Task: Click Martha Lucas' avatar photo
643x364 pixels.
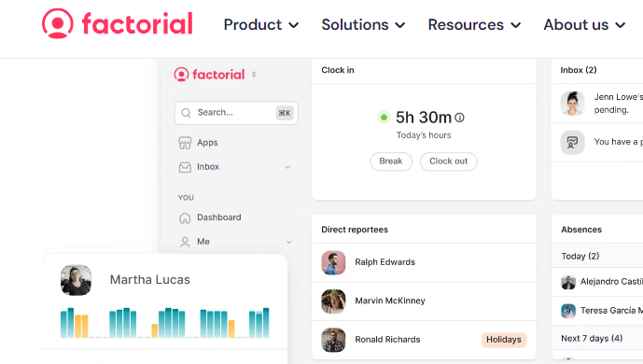Action: [x=76, y=280]
